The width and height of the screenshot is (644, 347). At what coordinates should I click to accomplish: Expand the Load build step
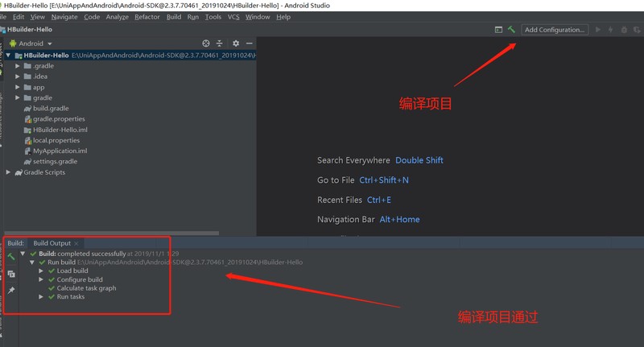(41, 271)
